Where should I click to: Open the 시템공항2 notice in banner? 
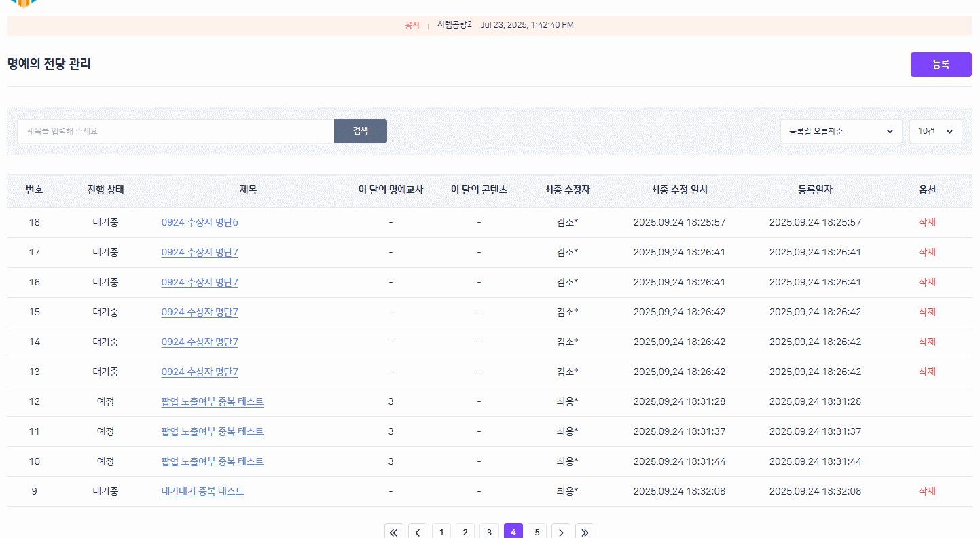[x=454, y=25]
